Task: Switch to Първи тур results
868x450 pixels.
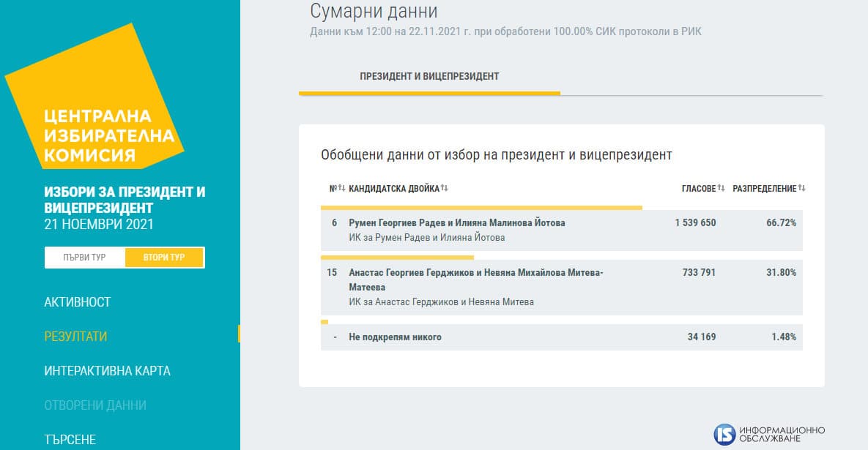Action: coord(85,258)
